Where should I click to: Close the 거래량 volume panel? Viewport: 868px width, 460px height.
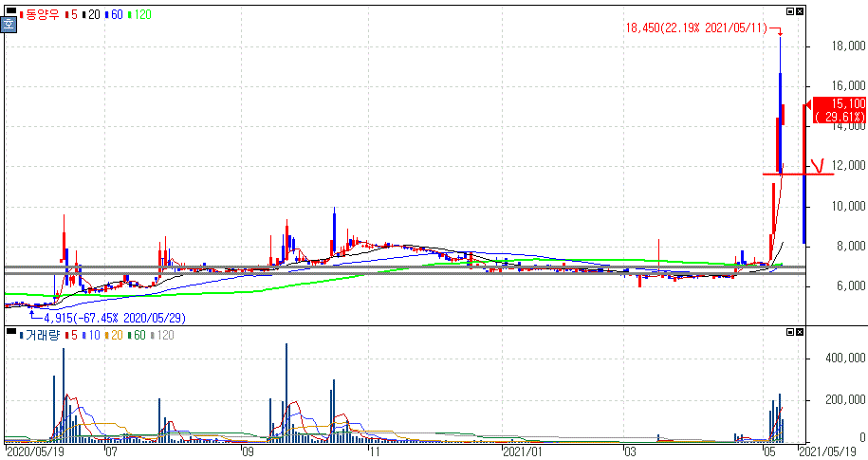click(800, 332)
